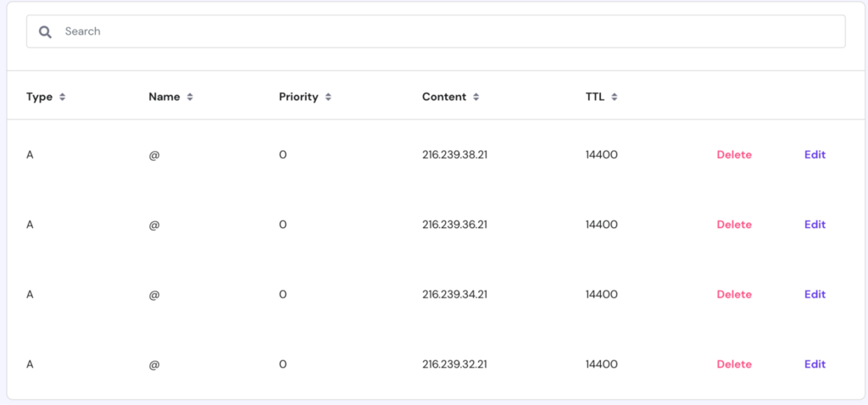Viewport: 868px width, 405px height.
Task: Delete the 216.239.36.21 A record
Action: (734, 225)
